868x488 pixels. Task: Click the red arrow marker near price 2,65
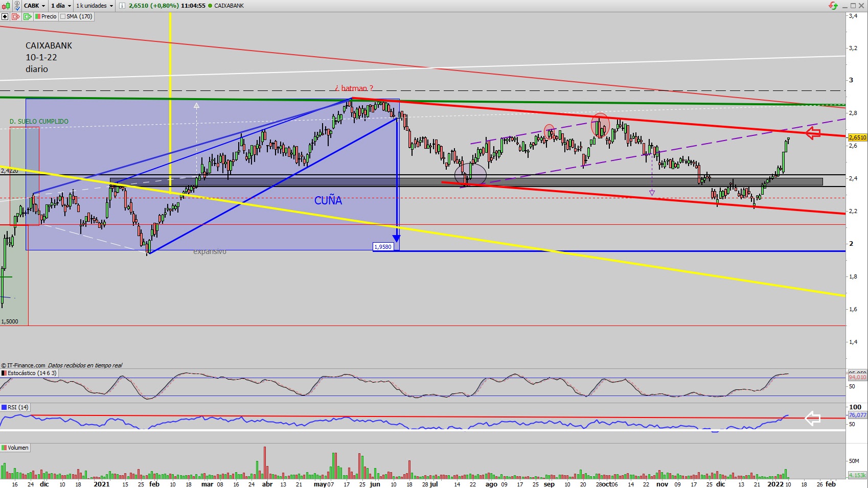coord(813,133)
